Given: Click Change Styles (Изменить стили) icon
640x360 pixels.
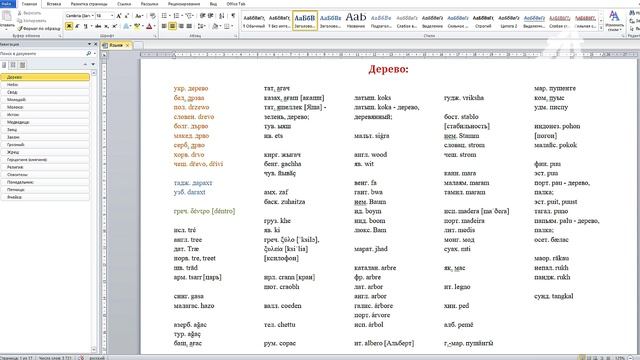Looking at the screenshot, I should tap(614, 20).
